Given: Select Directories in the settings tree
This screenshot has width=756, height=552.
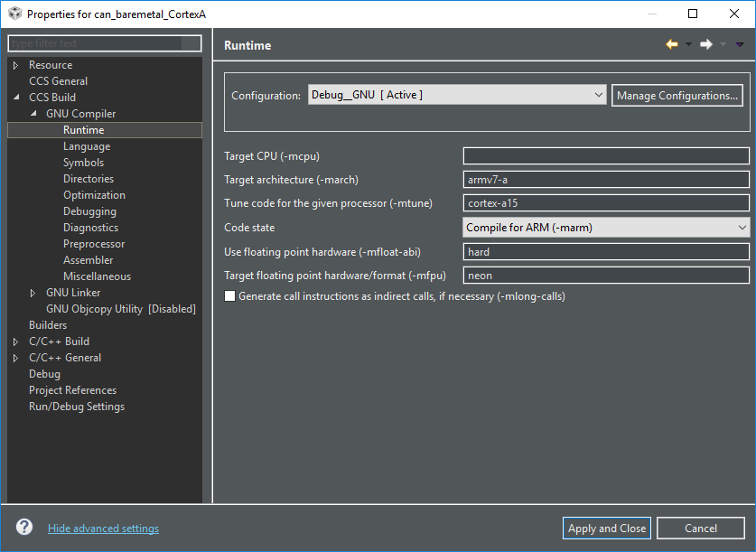Looking at the screenshot, I should (89, 179).
